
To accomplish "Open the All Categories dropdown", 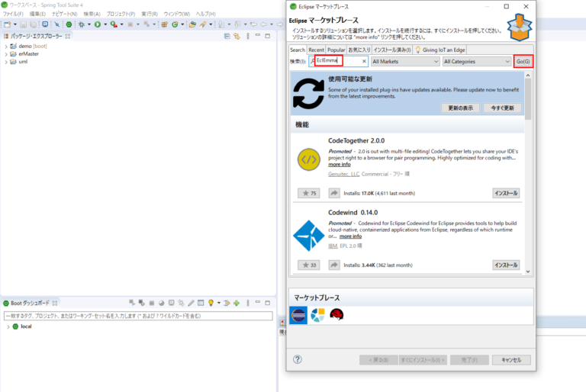I will pos(476,61).
